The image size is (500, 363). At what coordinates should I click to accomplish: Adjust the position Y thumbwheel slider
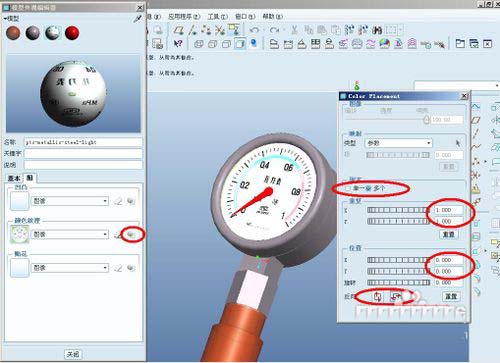pyautogui.click(x=398, y=271)
